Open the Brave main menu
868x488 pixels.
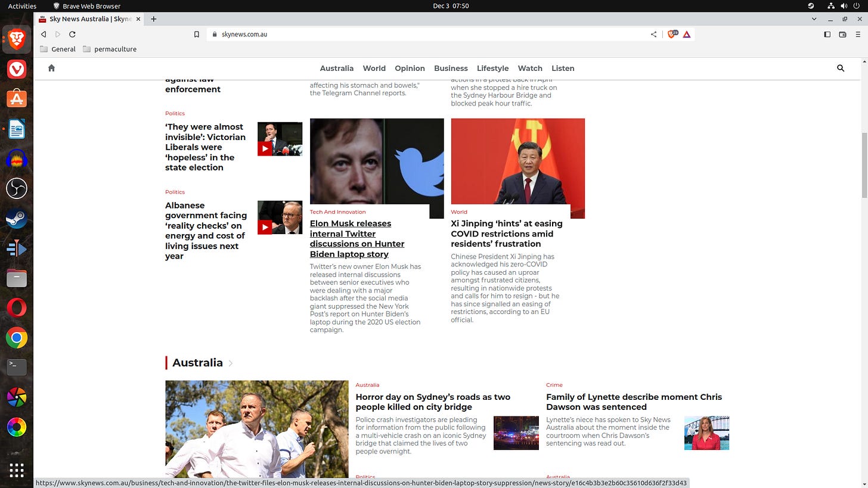857,35
